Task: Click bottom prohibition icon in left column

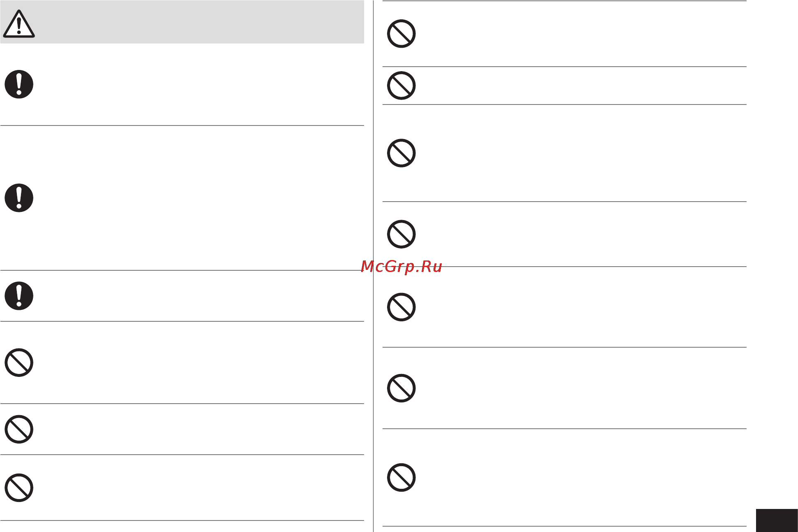Action: (19, 488)
